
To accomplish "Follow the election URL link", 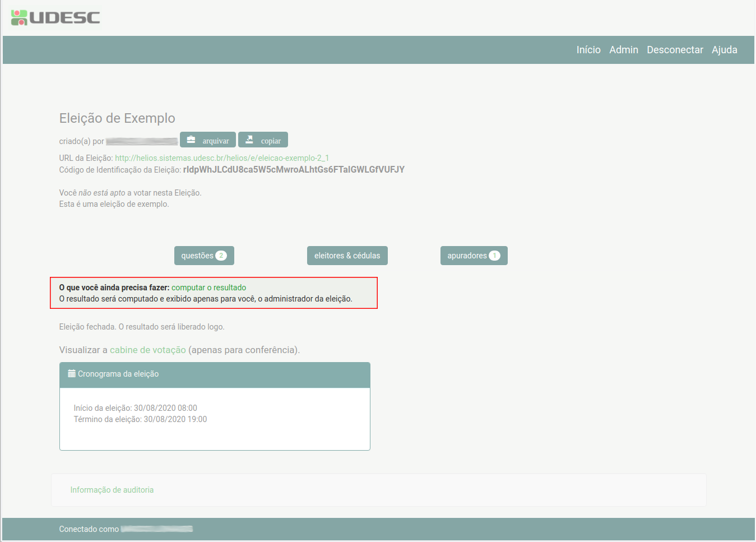I will coord(222,158).
